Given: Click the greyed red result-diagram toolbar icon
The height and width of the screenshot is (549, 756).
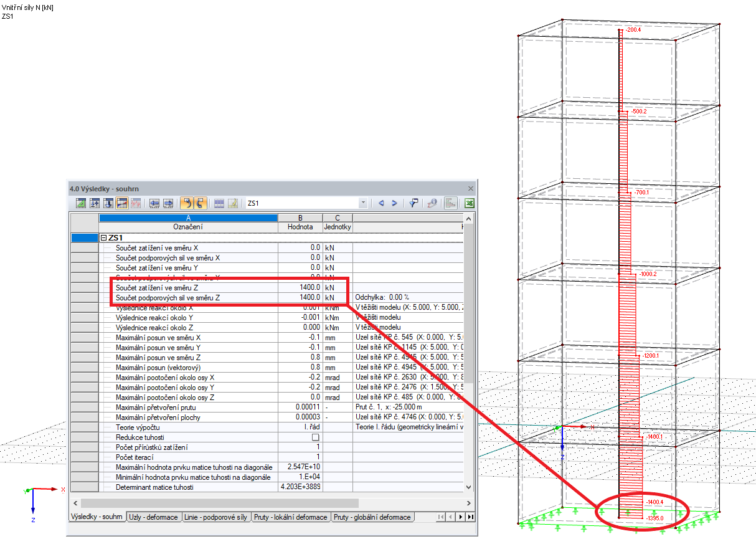Looking at the screenshot, I should [136, 203].
